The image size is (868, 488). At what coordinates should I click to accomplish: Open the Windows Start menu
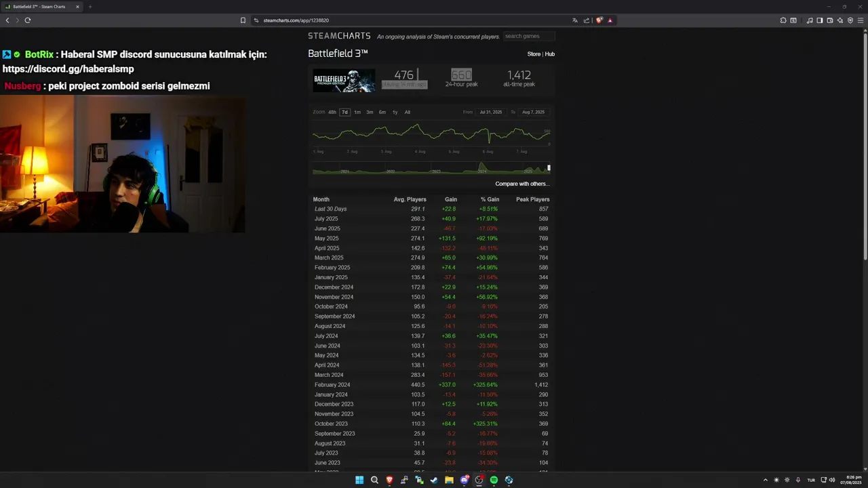(359, 480)
